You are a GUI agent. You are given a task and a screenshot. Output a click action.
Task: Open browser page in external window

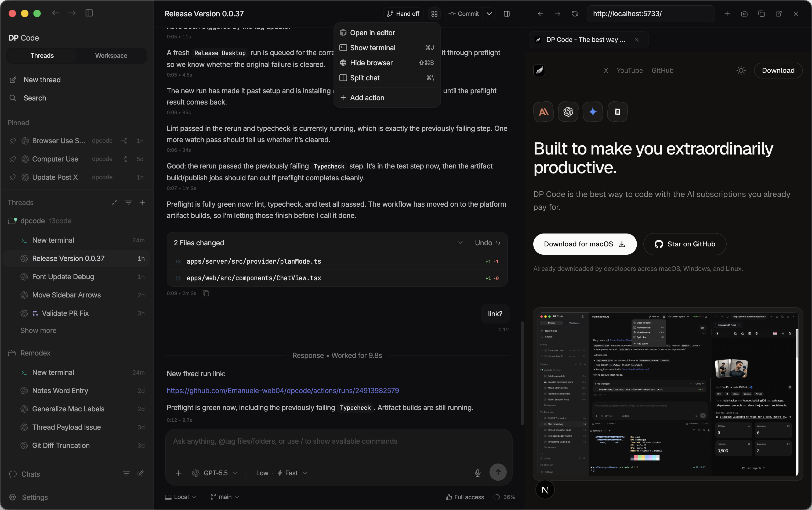pyautogui.click(x=778, y=13)
